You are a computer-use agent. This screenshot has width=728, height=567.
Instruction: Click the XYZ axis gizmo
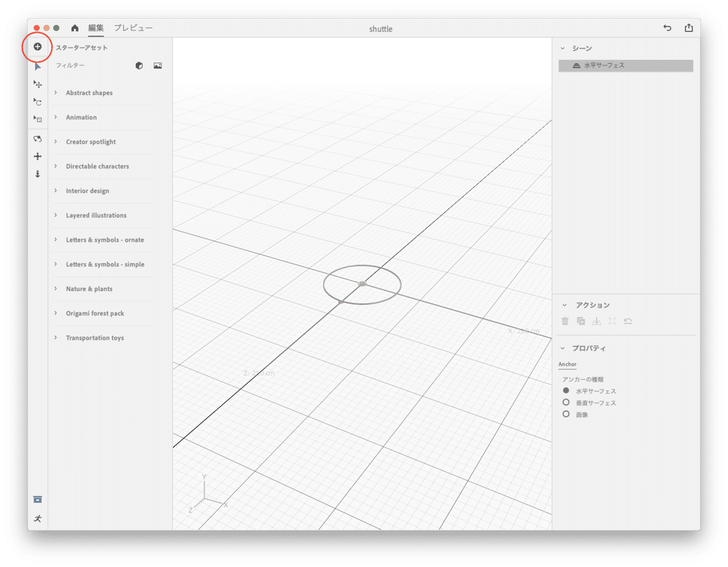207,493
